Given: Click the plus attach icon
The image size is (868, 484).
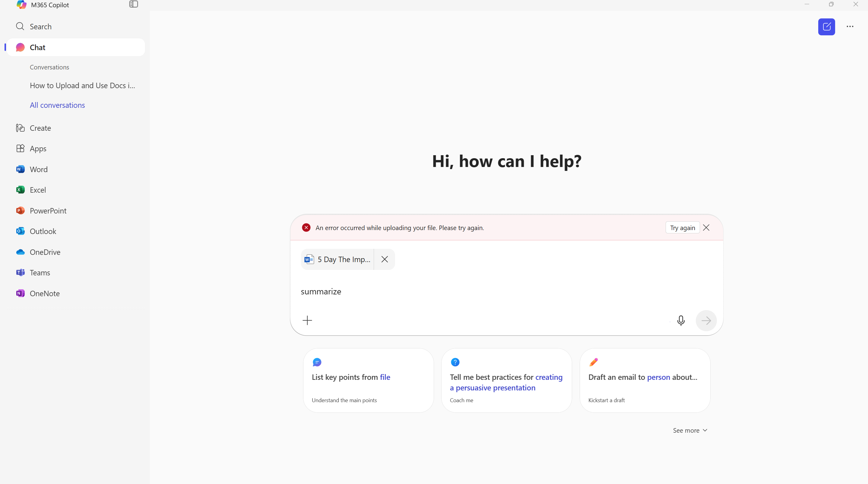Looking at the screenshot, I should [x=307, y=320].
